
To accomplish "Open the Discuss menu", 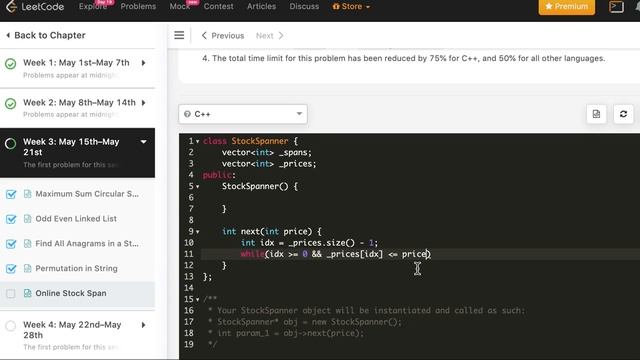I will (304, 7).
